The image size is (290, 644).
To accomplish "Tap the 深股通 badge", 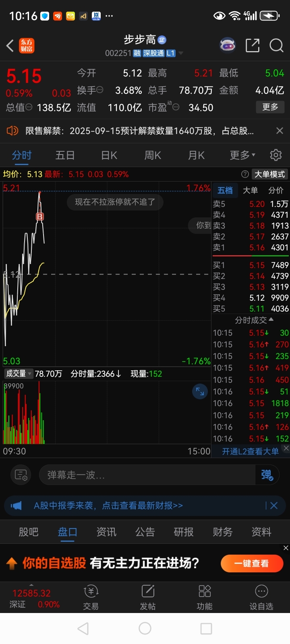I will (x=153, y=53).
